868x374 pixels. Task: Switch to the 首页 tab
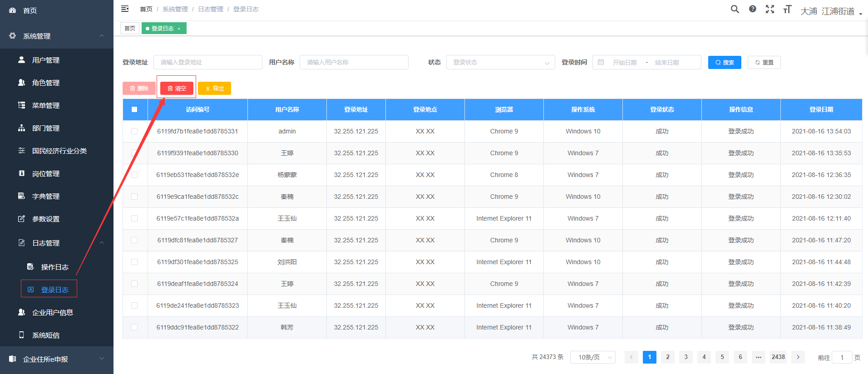[x=130, y=29]
